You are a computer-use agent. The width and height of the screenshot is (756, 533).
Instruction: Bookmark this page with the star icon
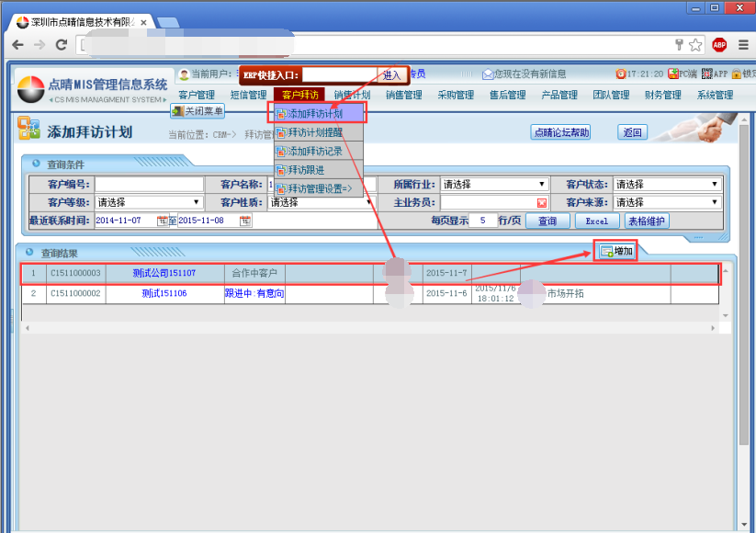[x=695, y=45]
